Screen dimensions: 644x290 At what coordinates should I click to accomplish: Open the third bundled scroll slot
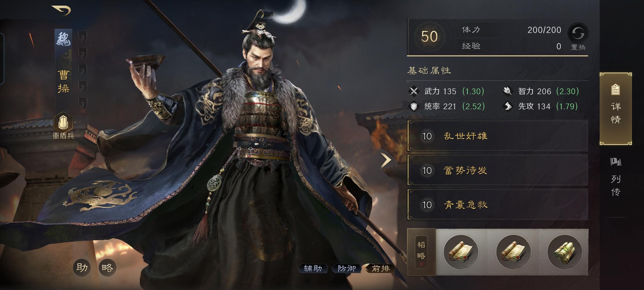click(565, 252)
